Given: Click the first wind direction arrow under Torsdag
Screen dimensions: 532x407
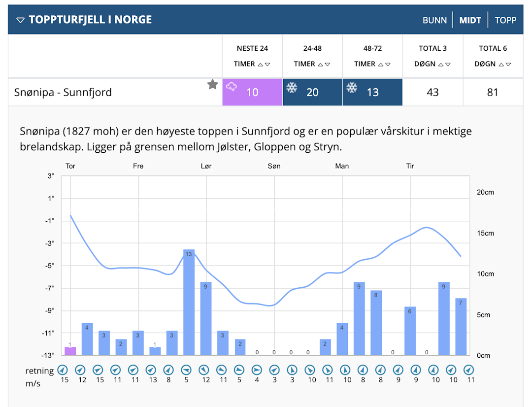Looking at the screenshot, I should pyautogui.click(x=64, y=370).
